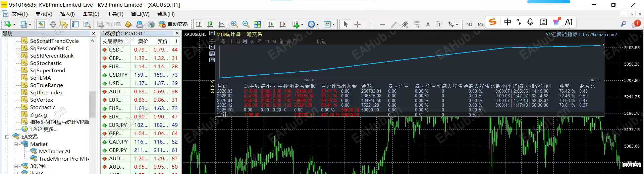
Task: Switch stats panel to 月 tab
Action: click(245, 41)
